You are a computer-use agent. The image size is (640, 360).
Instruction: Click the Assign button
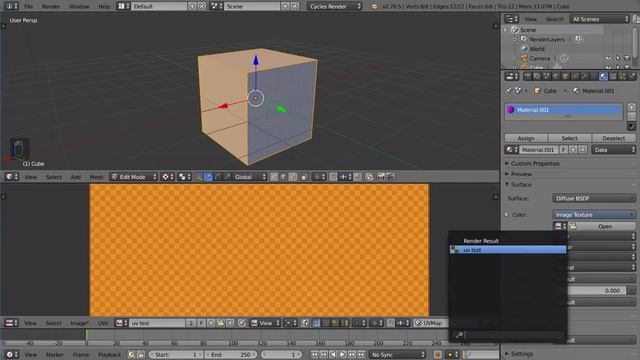(526, 138)
